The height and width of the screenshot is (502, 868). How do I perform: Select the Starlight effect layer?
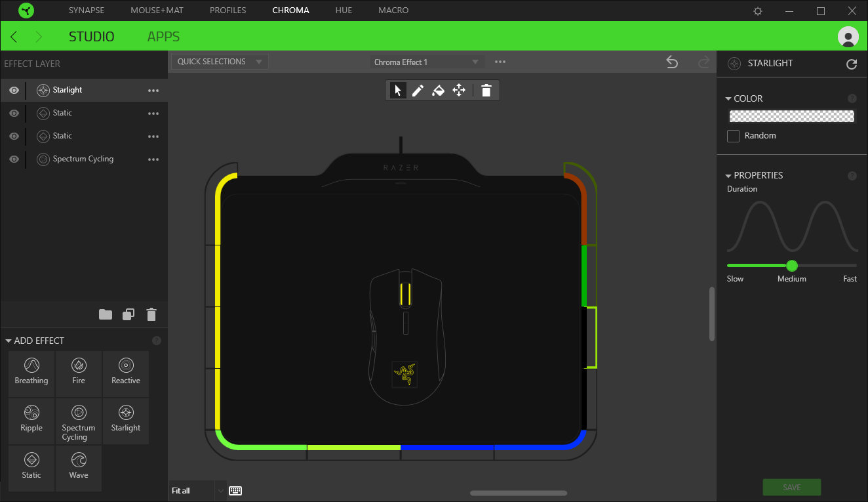tap(84, 91)
